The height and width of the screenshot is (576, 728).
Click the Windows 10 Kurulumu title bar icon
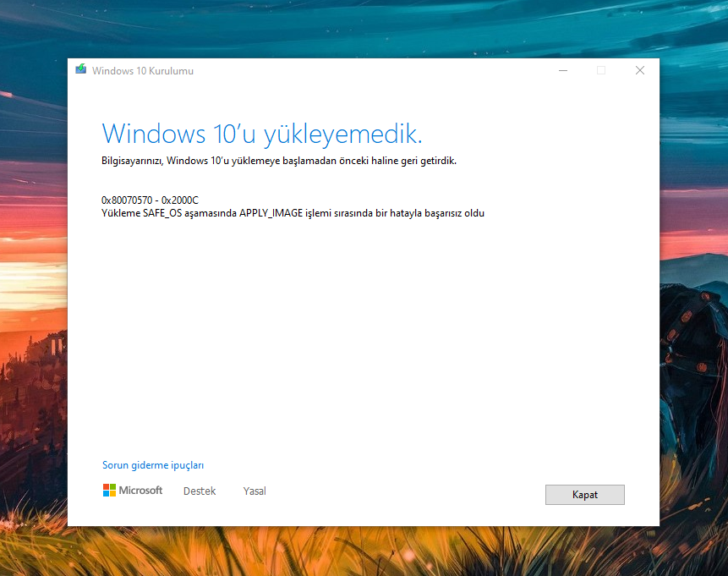pos(81,69)
